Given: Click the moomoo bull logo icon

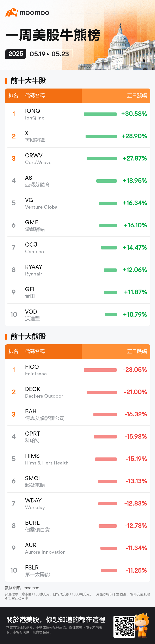Looking at the screenshot, I should coord(11,13).
